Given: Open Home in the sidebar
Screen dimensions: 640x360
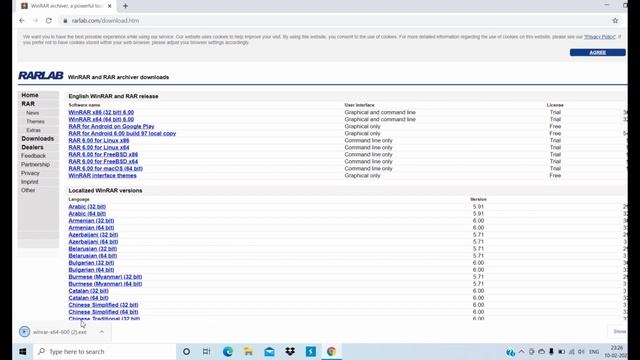Looking at the screenshot, I should [x=30, y=95].
